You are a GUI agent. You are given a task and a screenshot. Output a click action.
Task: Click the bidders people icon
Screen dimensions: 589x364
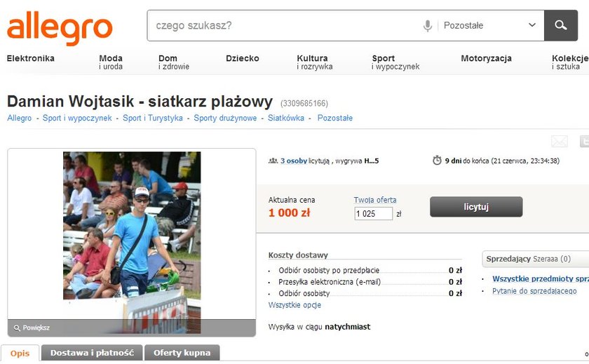[x=273, y=161]
